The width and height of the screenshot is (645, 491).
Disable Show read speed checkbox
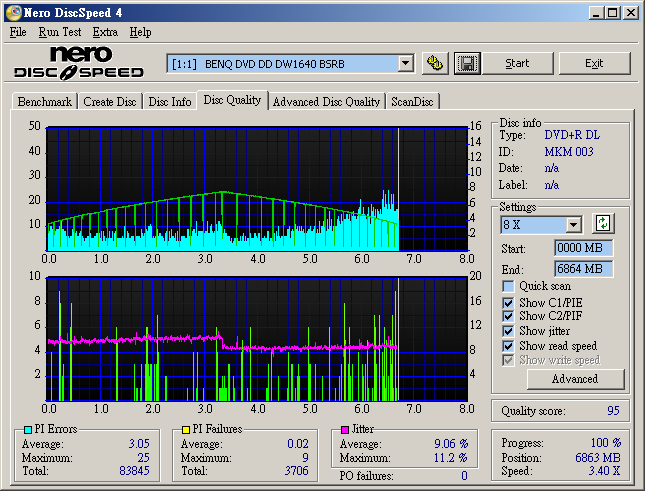(508, 346)
